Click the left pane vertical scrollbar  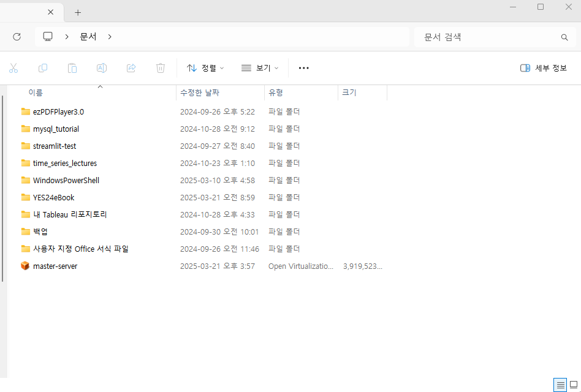coord(2,189)
